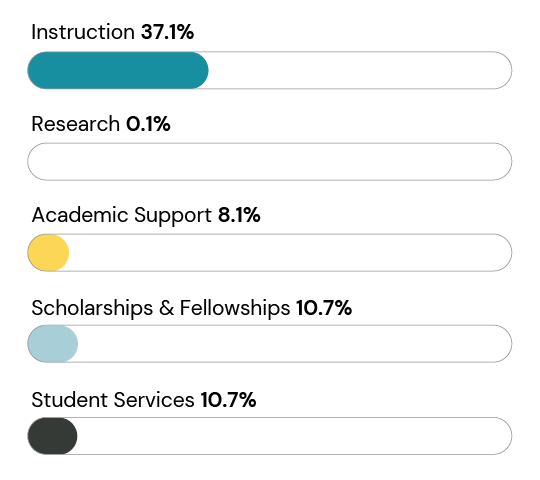The width and height of the screenshot is (540, 480).
Task: Click the teal Instruction bar fill
Action: 118,70
